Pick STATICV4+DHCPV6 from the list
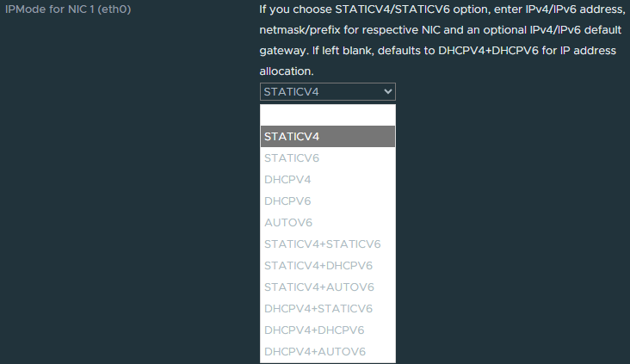Viewport: 630px width, 364px height. 327,265
